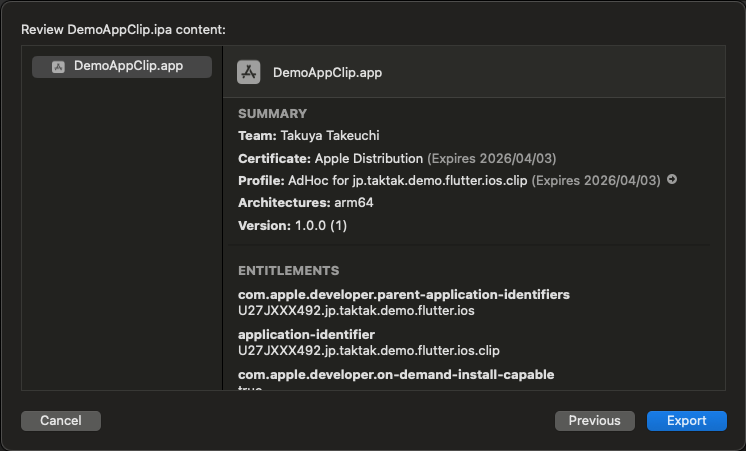The width and height of the screenshot is (746, 451).
Task: Click the on-demand-install-capable entitlement key
Action: pyautogui.click(x=396, y=374)
